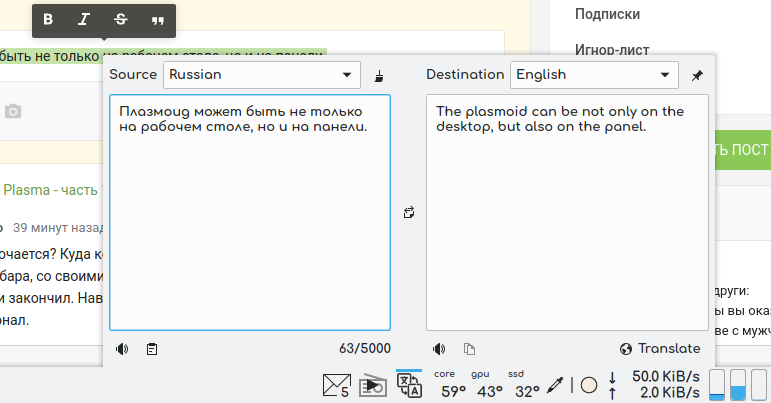Copy the translated text to clipboard
Viewport: 771px width, 403px height.
click(469, 349)
